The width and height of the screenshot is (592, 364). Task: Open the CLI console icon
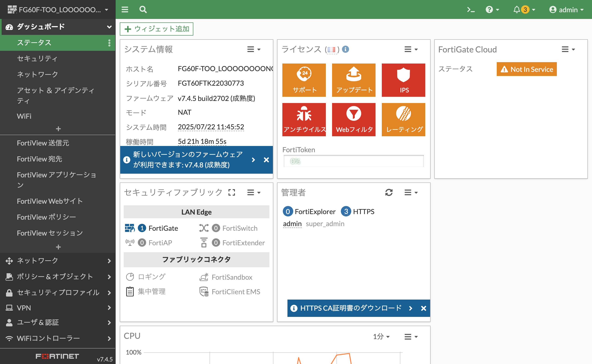[471, 10]
